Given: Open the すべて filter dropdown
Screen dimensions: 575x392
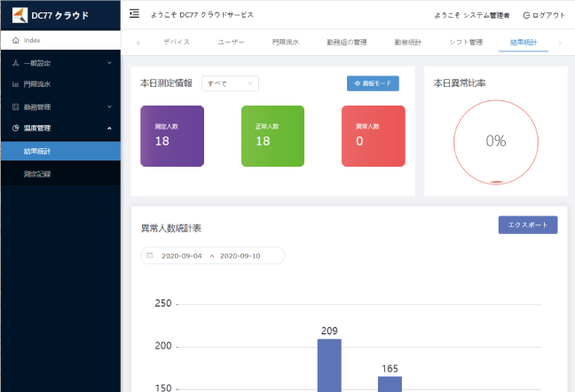Looking at the screenshot, I should [x=230, y=83].
